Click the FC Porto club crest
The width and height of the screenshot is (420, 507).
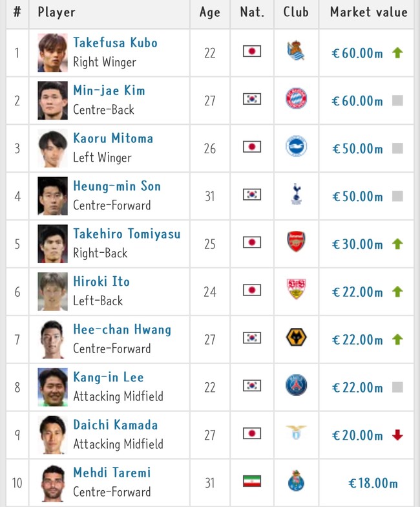(296, 482)
